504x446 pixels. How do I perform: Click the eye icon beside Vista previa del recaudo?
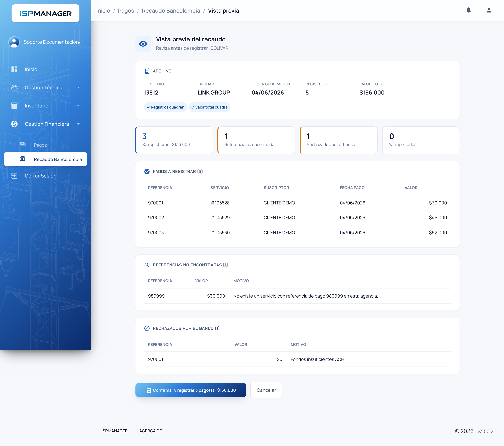143,44
